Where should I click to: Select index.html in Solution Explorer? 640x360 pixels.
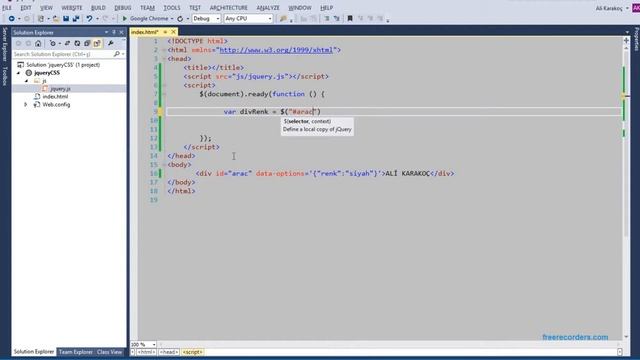[x=55, y=97]
